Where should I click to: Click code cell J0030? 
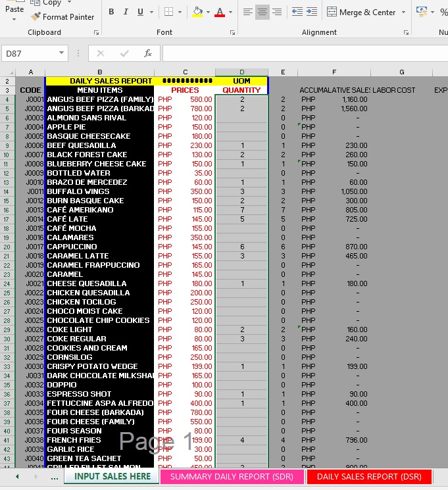(31, 366)
